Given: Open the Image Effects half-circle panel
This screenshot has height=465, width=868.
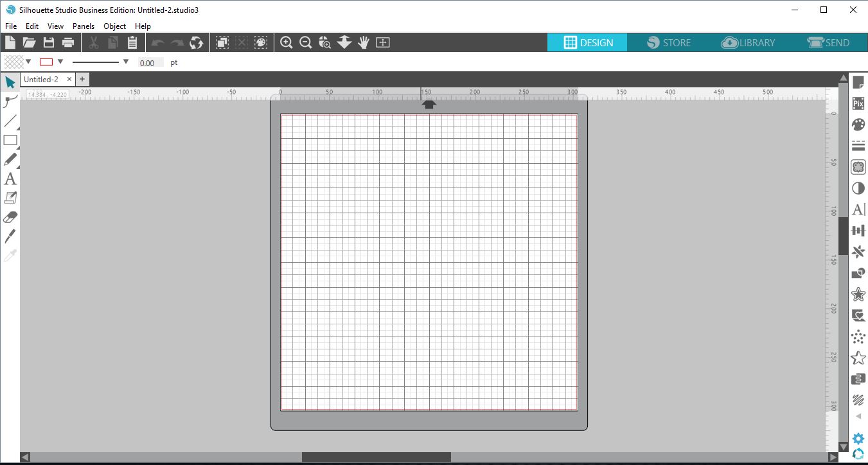Looking at the screenshot, I should click(858, 188).
